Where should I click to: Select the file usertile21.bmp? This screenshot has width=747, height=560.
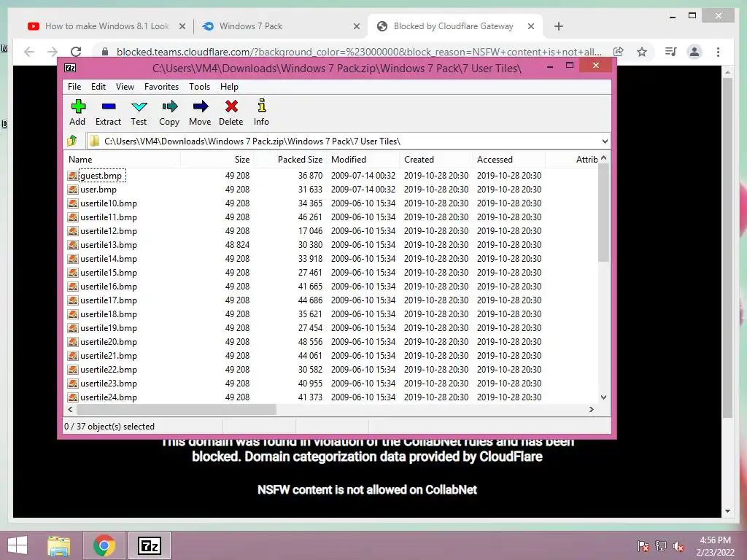point(109,356)
